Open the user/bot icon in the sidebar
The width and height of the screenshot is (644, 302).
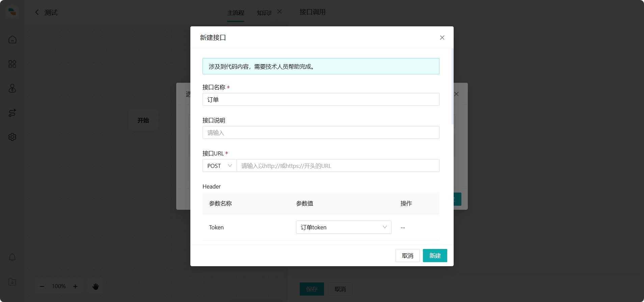(12, 88)
